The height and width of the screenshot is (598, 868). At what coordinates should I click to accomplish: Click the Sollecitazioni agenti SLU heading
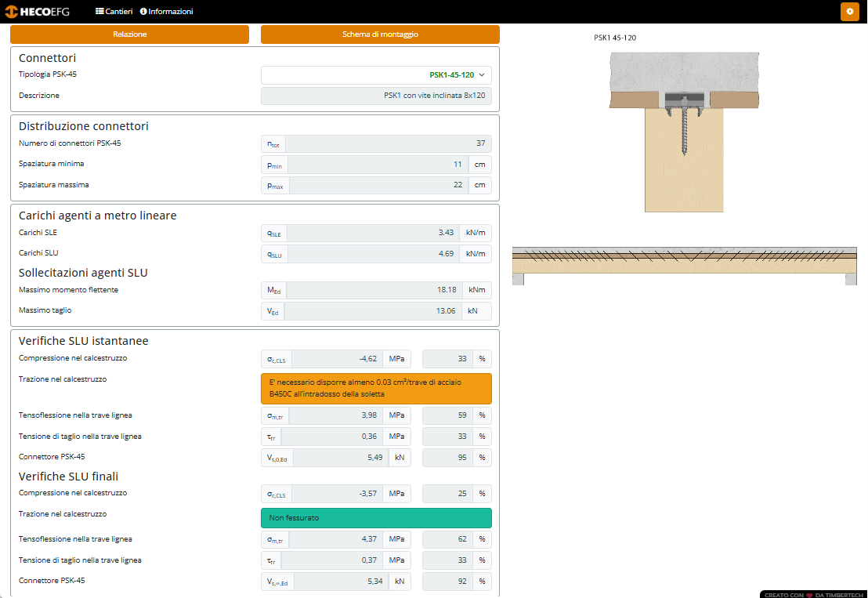[83, 273]
